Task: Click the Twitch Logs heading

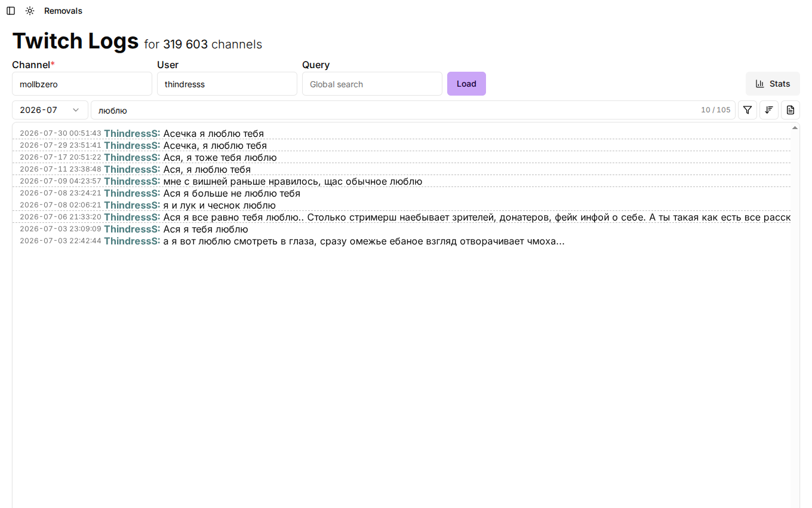Action: [75, 41]
